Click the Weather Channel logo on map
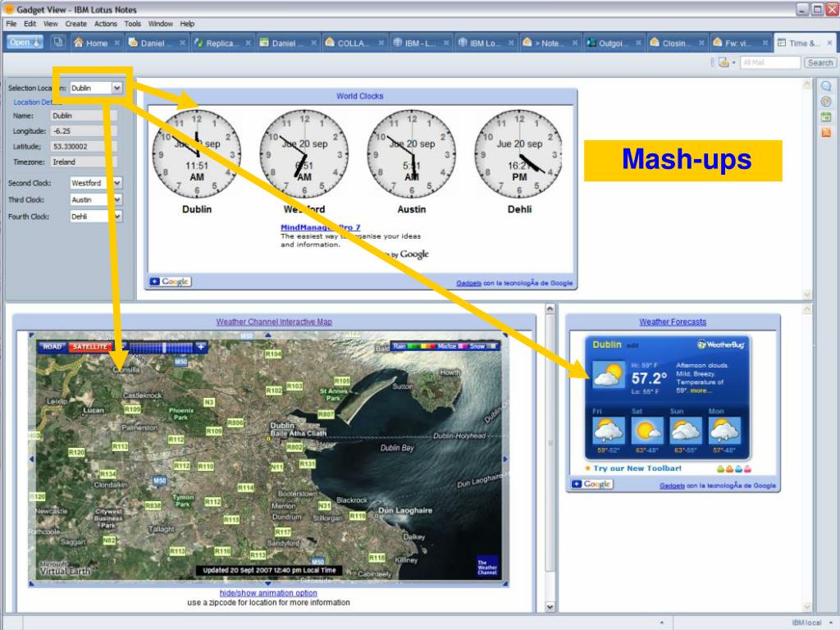Screen dimensions: 840x630 487,567
